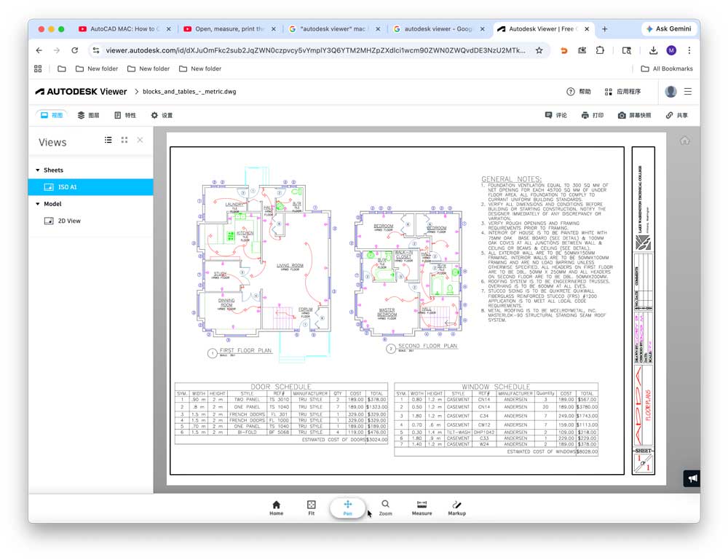Click the Fit to view icon
Image resolution: width=728 pixels, height=560 pixels.
click(x=312, y=507)
